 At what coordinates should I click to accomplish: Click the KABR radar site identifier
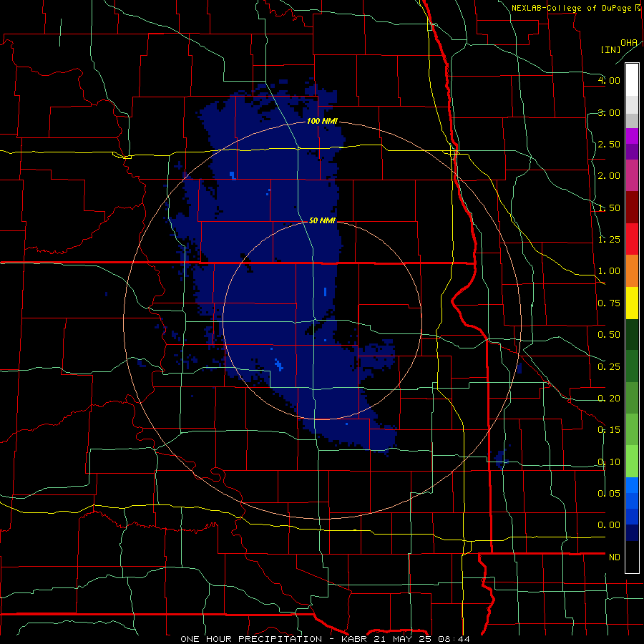(x=354, y=639)
